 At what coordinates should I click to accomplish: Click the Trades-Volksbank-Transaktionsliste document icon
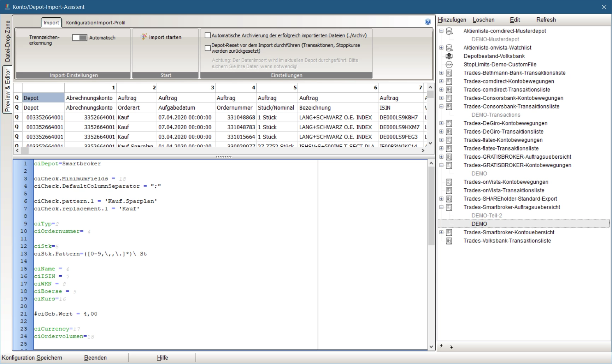click(x=449, y=241)
